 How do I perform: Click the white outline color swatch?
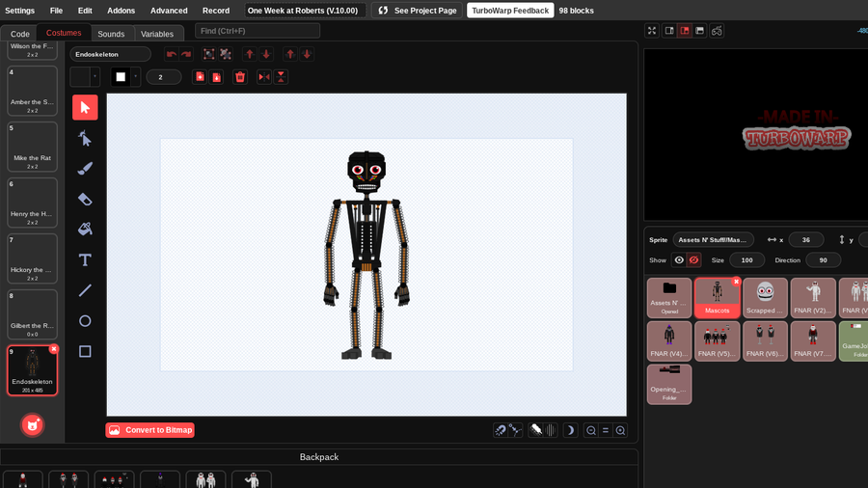pos(121,77)
